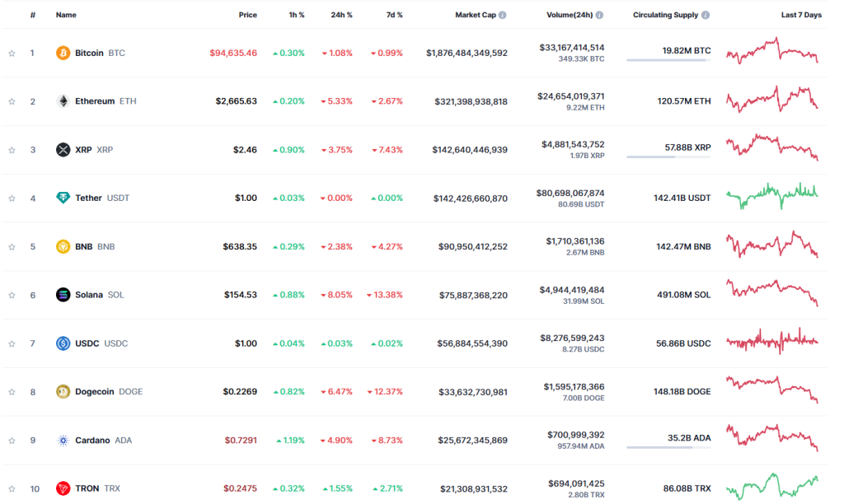Open Bitcoin's 7-day sparkline chart
Image resolution: width=844 pixels, height=504 pixels.
click(771, 50)
